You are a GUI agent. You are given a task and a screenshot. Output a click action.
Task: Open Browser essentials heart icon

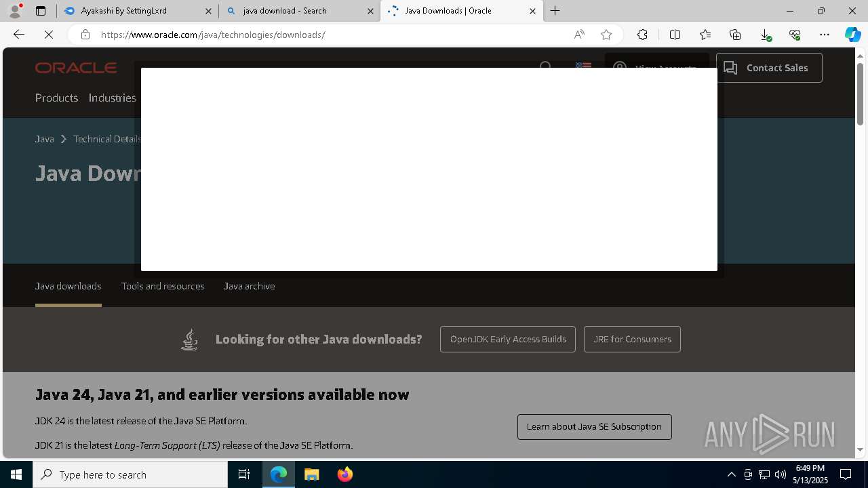click(x=795, y=35)
